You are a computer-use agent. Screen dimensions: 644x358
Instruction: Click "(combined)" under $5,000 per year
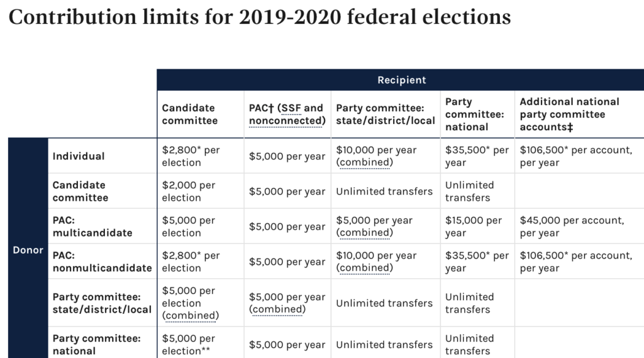pyautogui.click(x=277, y=310)
